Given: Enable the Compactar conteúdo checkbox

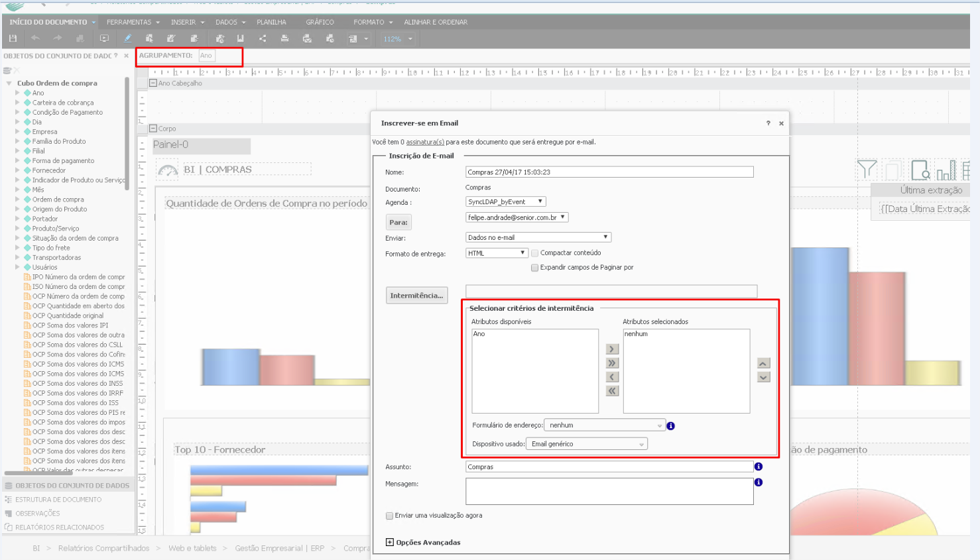Looking at the screenshot, I should (x=534, y=253).
